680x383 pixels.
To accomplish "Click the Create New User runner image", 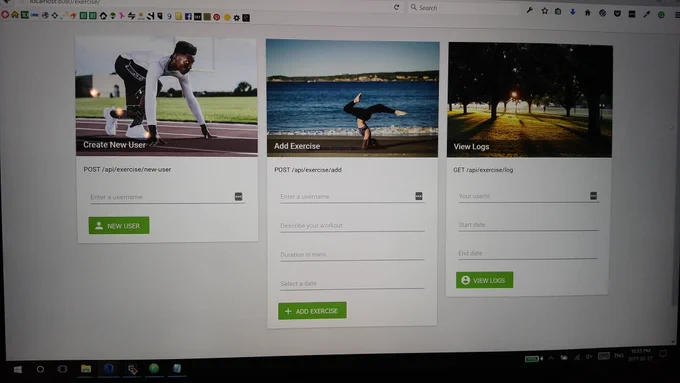I will point(167,96).
